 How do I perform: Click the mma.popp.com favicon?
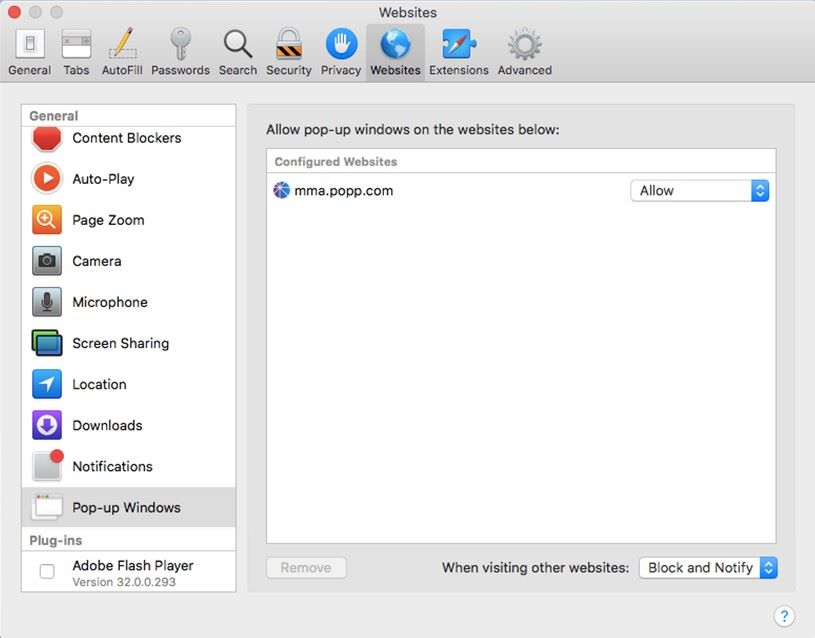coord(281,190)
